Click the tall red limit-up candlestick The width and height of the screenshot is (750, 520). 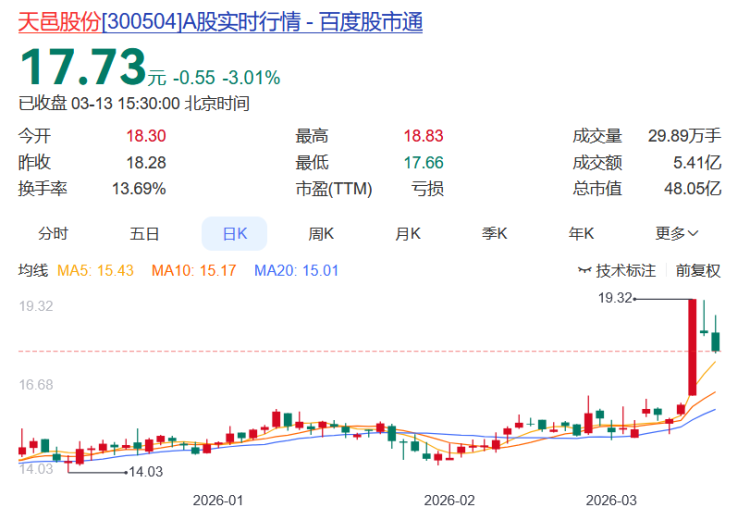(x=692, y=347)
